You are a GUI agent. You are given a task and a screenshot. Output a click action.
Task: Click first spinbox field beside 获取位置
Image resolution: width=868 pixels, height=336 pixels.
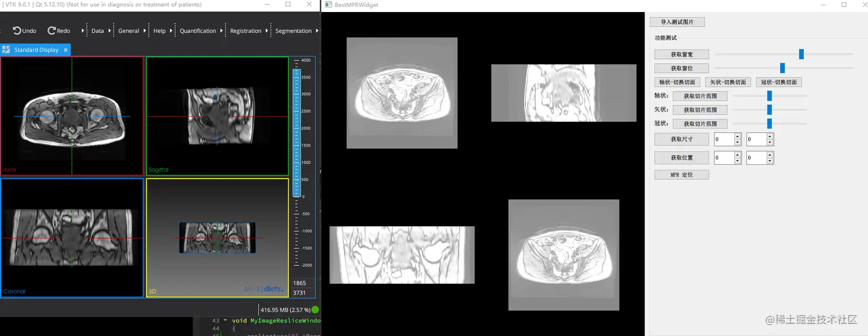(x=724, y=157)
